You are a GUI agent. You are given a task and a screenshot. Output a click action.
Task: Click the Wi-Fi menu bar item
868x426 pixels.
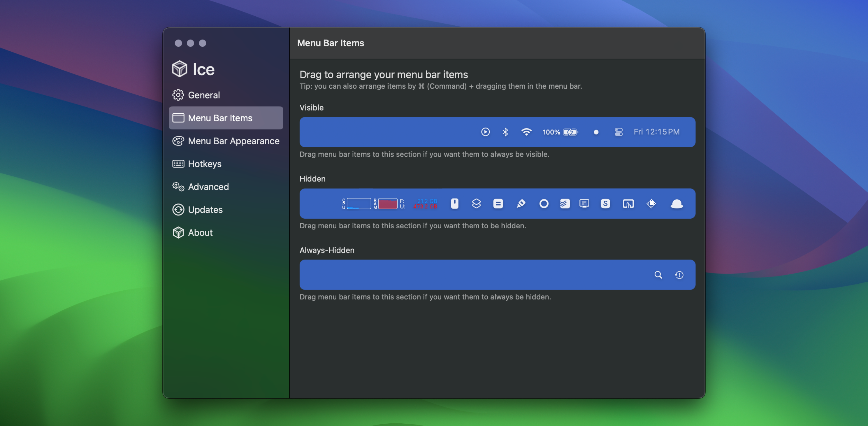tap(526, 132)
